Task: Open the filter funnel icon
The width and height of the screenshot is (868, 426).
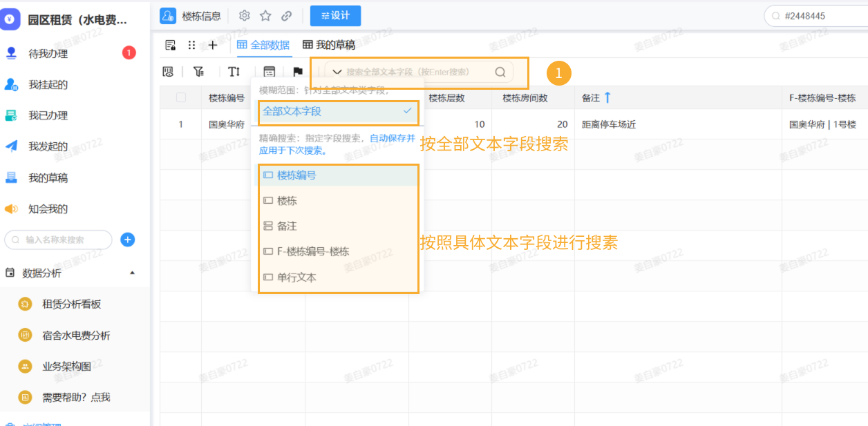Action: pyautogui.click(x=199, y=72)
